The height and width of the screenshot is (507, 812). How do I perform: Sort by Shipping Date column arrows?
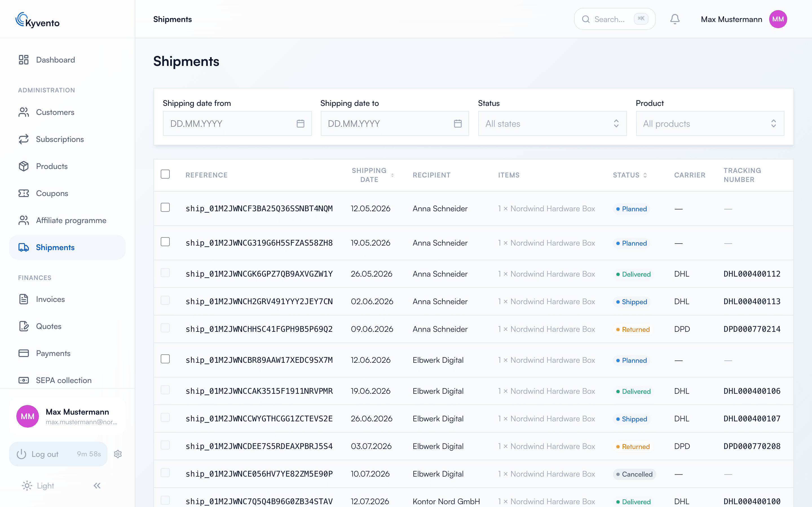(392, 175)
